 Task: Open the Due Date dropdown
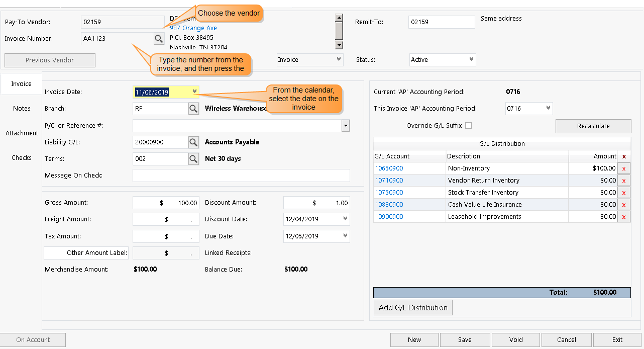coord(346,236)
